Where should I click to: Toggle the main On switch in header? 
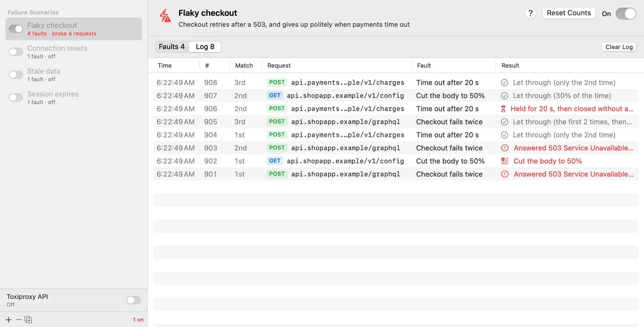point(626,14)
